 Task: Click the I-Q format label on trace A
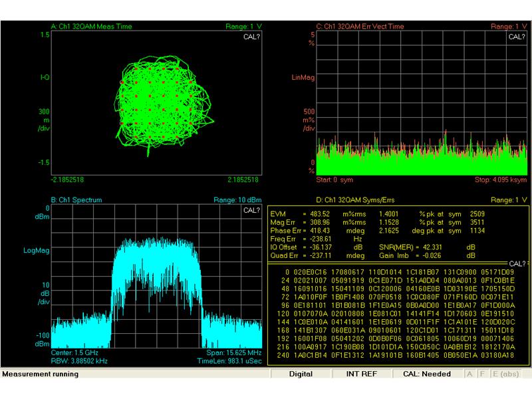45,77
